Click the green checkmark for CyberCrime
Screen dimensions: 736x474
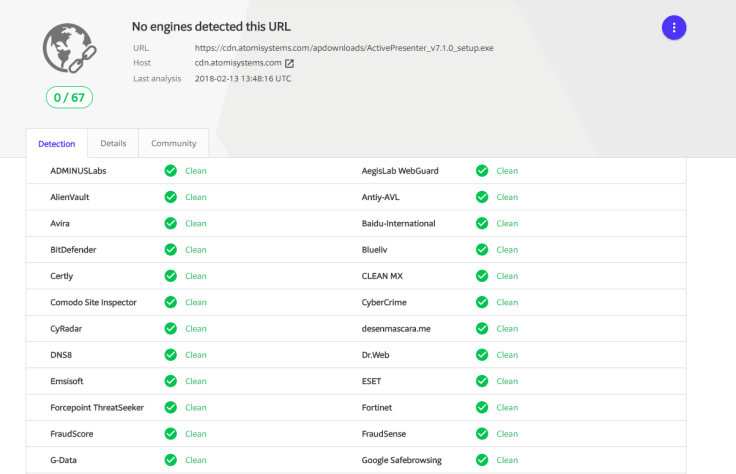(482, 302)
